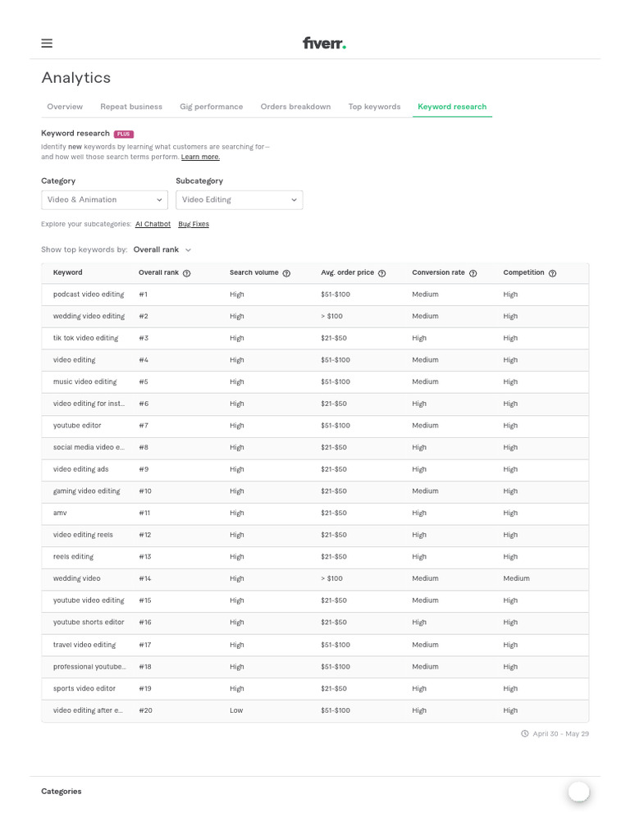Click Conversion rate help icon
The width and height of the screenshot is (630, 840).
[x=473, y=273]
